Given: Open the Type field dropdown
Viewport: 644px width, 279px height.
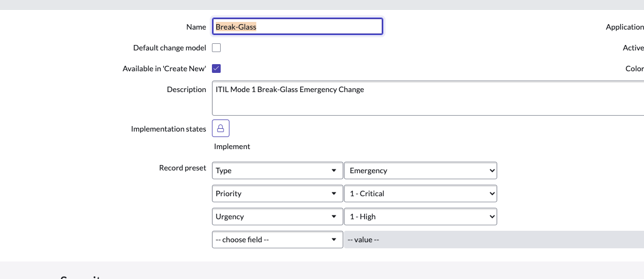Looking at the screenshot, I should pyautogui.click(x=277, y=170).
